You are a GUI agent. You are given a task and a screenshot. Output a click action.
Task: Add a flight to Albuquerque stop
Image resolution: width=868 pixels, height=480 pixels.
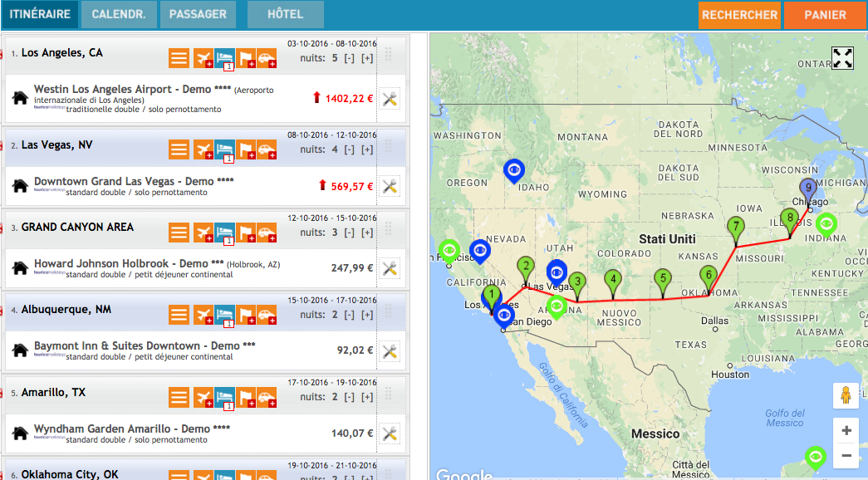(204, 315)
